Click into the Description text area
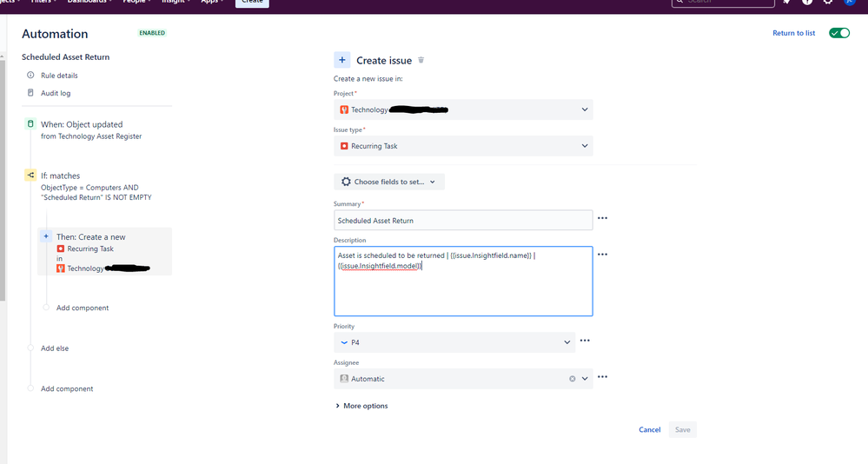Screen dimensions: 868x464 463,282
